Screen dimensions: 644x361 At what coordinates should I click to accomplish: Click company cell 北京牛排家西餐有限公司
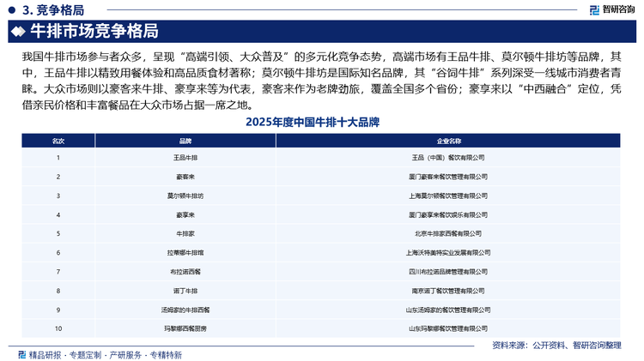(x=448, y=233)
